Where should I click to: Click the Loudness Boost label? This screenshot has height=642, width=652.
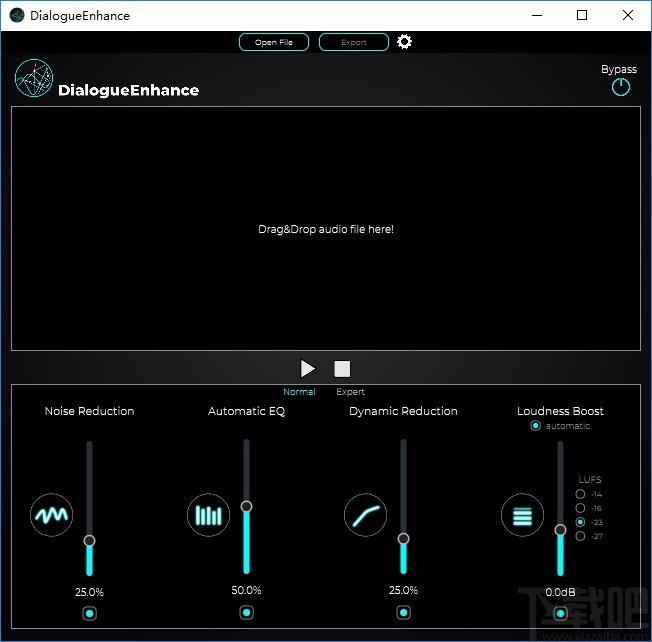[561, 411]
